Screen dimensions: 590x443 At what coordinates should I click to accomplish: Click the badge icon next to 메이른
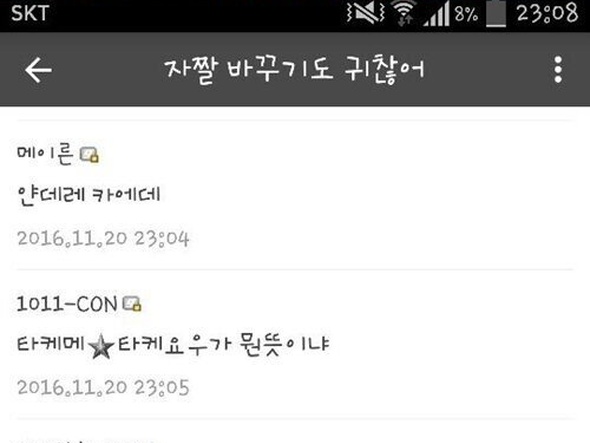(x=90, y=155)
